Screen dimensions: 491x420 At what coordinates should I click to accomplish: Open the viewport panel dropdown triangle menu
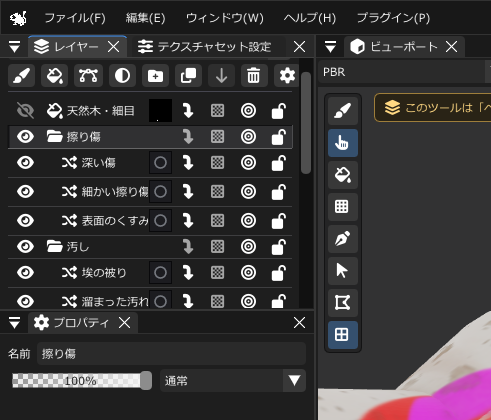tap(330, 47)
